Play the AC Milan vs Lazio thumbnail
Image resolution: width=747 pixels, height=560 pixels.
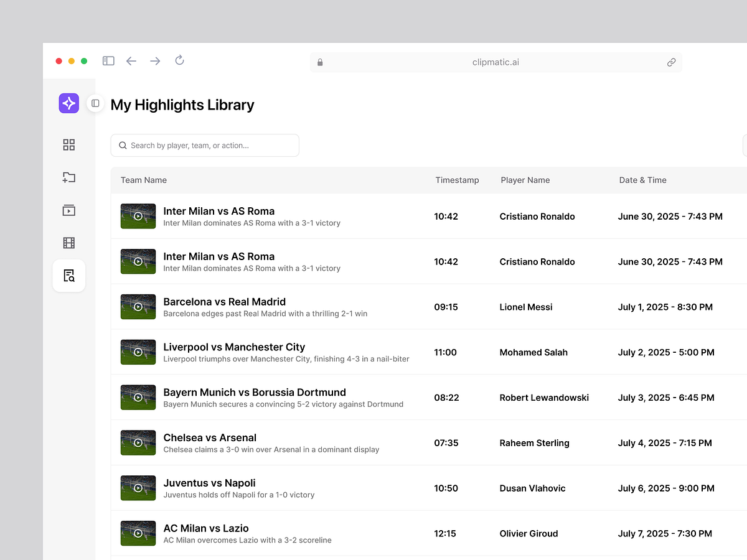pos(138,534)
